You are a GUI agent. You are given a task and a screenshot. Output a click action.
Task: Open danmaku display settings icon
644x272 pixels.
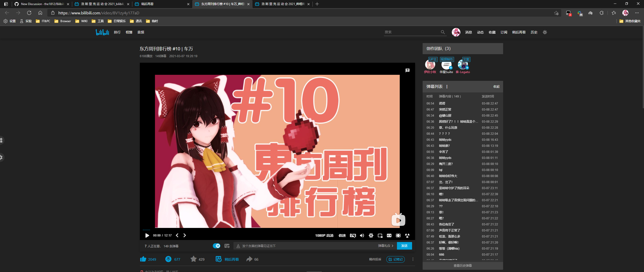(227, 246)
